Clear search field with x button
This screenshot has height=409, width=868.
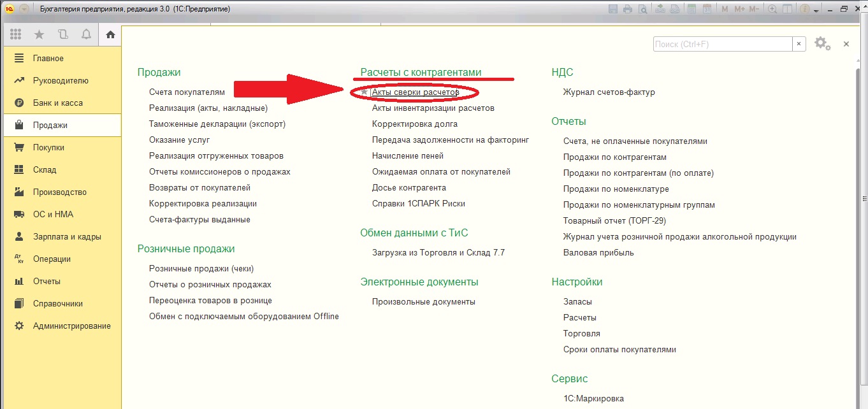pyautogui.click(x=799, y=44)
